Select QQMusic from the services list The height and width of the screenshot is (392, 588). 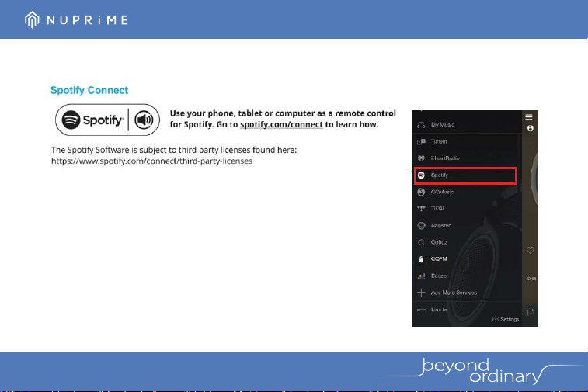click(468, 192)
